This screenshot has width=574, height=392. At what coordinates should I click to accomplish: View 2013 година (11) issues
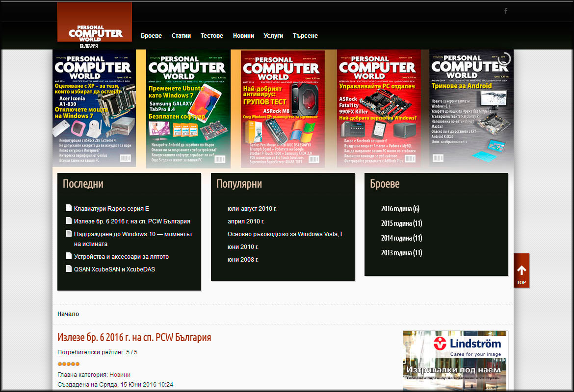(402, 252)
